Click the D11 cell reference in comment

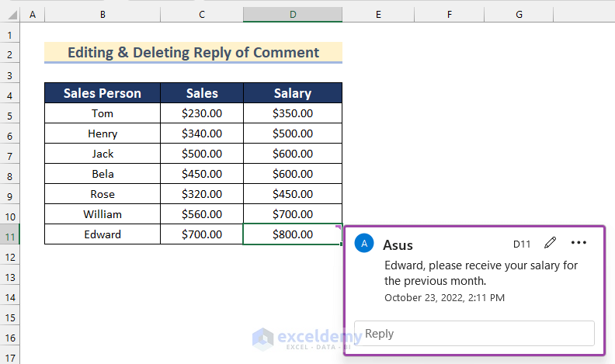(522, 244)
